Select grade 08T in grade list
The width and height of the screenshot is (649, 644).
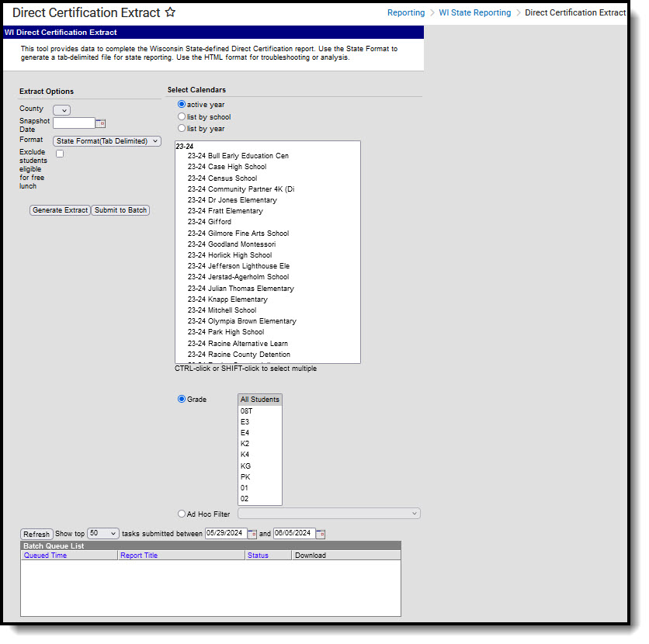tap(260, 411)
